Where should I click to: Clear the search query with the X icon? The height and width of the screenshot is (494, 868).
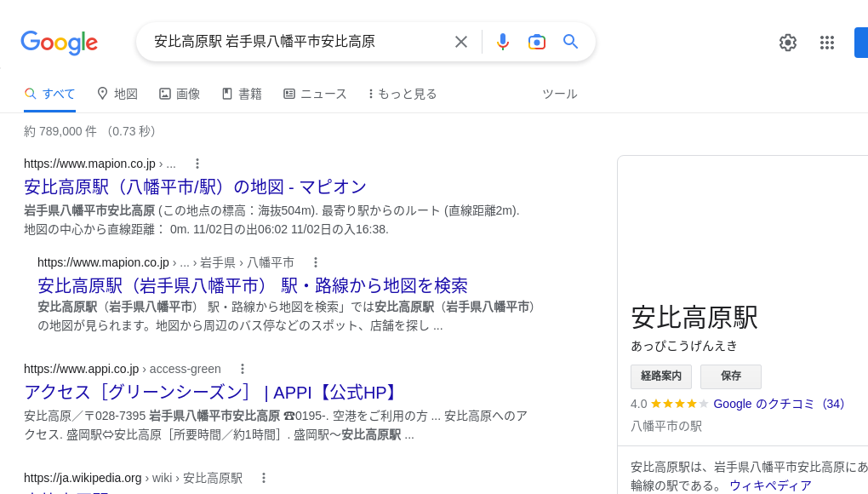[x=460, y=42]
